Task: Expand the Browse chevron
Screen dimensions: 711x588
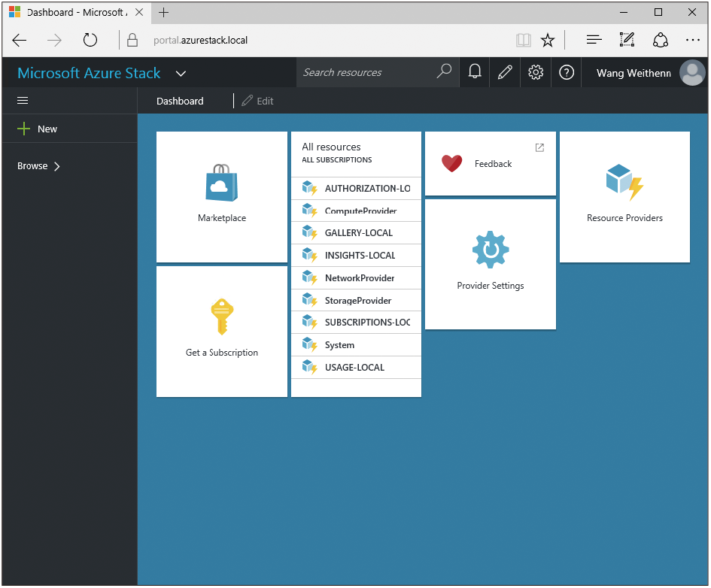Action: (57, 166)
